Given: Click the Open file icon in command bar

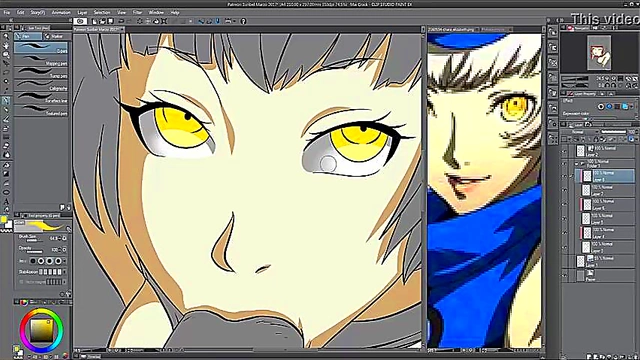Looking at the screenshot, I should 102,21.
